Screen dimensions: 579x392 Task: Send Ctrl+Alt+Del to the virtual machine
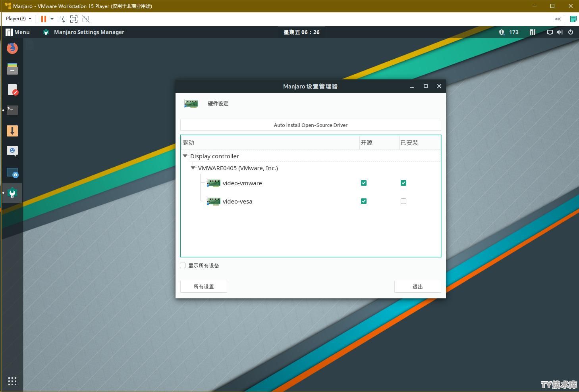pos(62,19)
